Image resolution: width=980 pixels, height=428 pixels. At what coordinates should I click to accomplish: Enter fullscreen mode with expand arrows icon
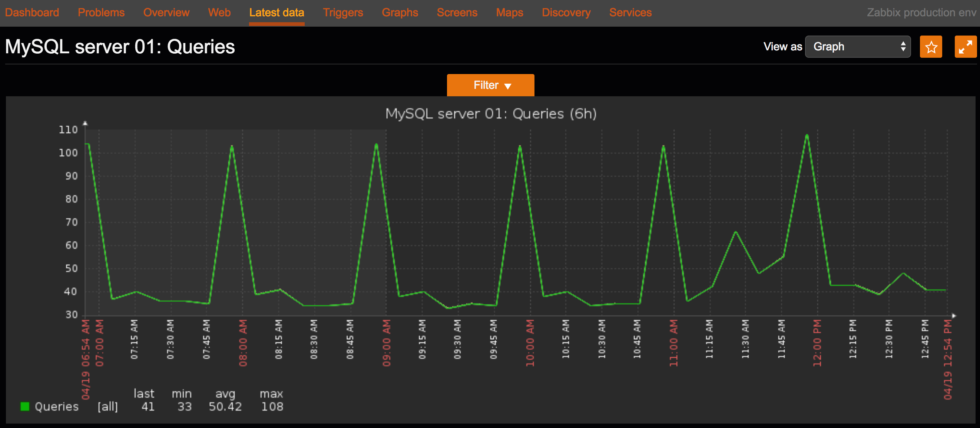[965, 47]
